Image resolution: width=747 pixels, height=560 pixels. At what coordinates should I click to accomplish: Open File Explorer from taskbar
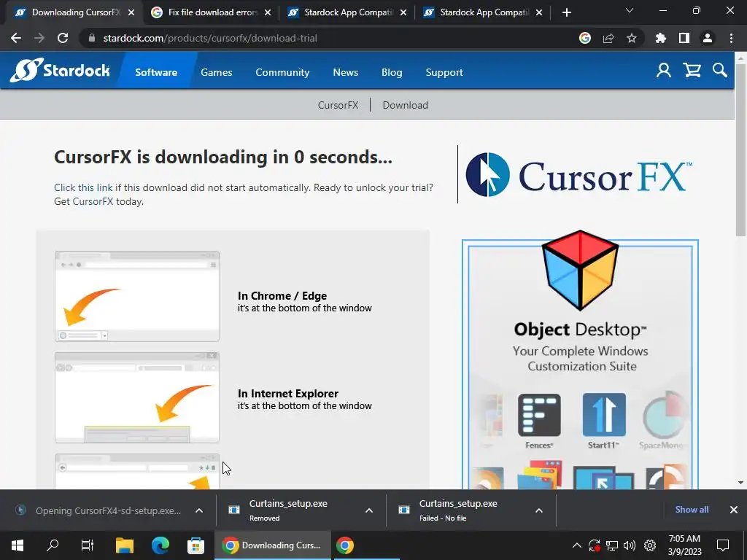click(x=125, y=545)
